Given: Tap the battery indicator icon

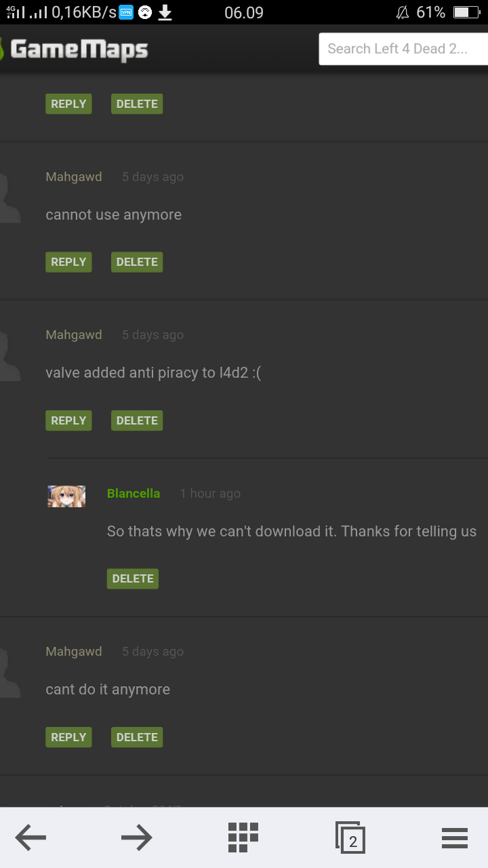Looking at the screenshot, I should [x=466, y=12].
